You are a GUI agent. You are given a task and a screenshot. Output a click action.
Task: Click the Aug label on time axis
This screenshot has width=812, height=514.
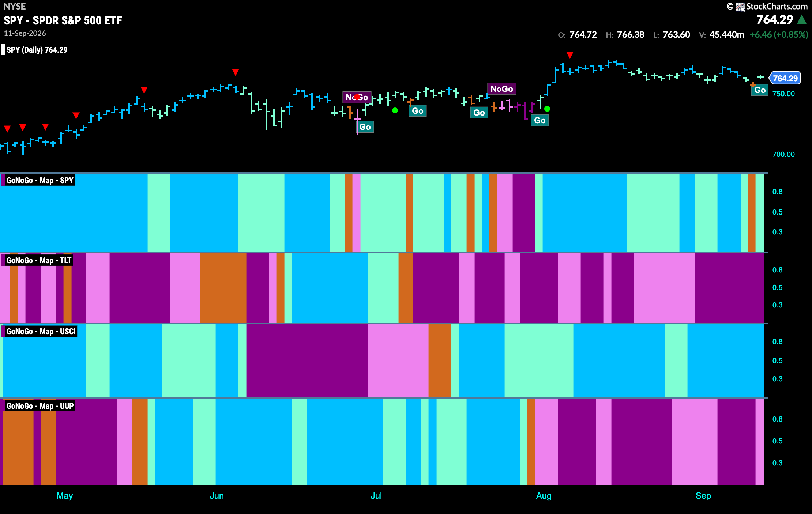[544, 496]
